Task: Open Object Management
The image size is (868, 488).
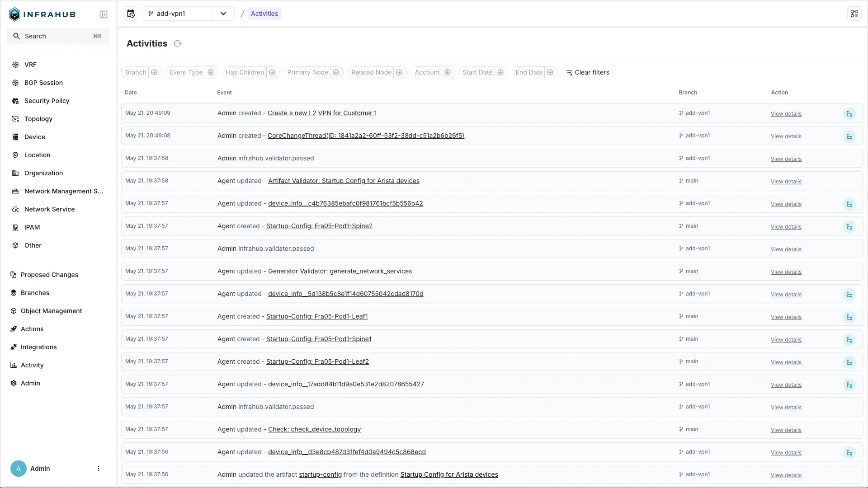Action: pyautogui.click(x=58, y=311)
